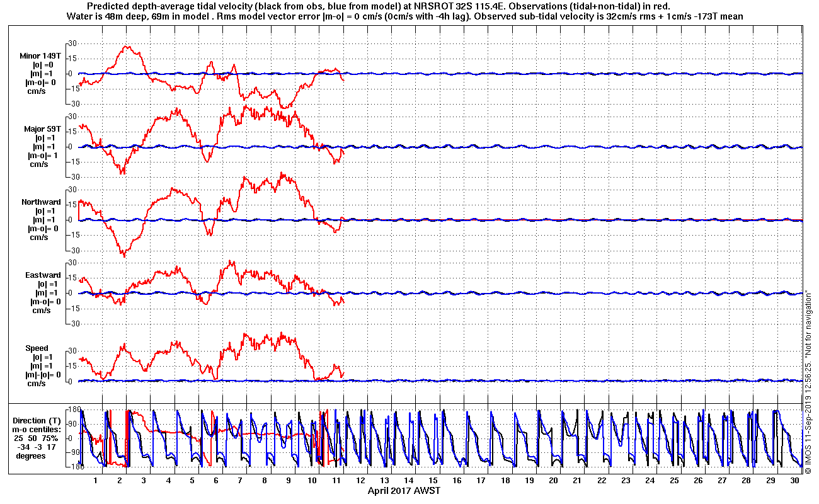The width and height of the screenshot is (819, 504).
Task: Select day '23' on the date axis
Action: [x=626, y=481]
